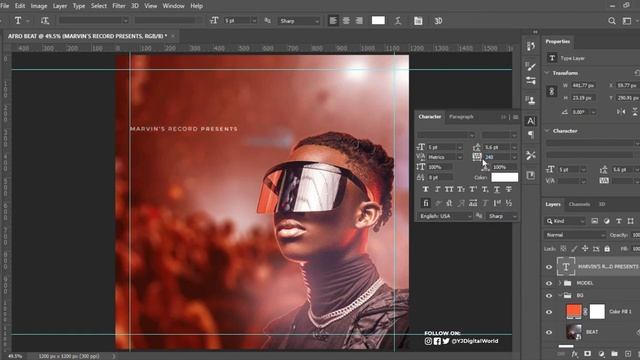The height and width of the screenshot is (360, 640).
Task: Open Adjustments sliders icon in collapsed dock
Action: click(x=531, y=81)
